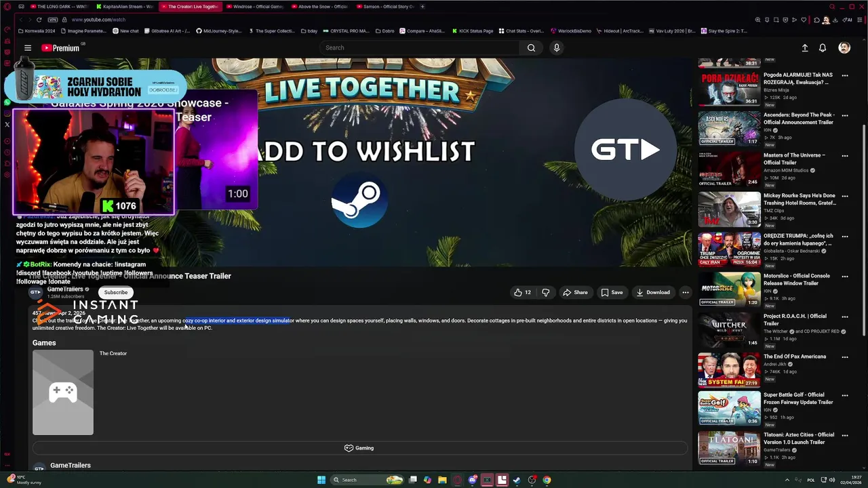The width and height of the screenshot is (868, 488).
Task: Open Slay the Spire 2 bookmark
Action: pos(724,31)
